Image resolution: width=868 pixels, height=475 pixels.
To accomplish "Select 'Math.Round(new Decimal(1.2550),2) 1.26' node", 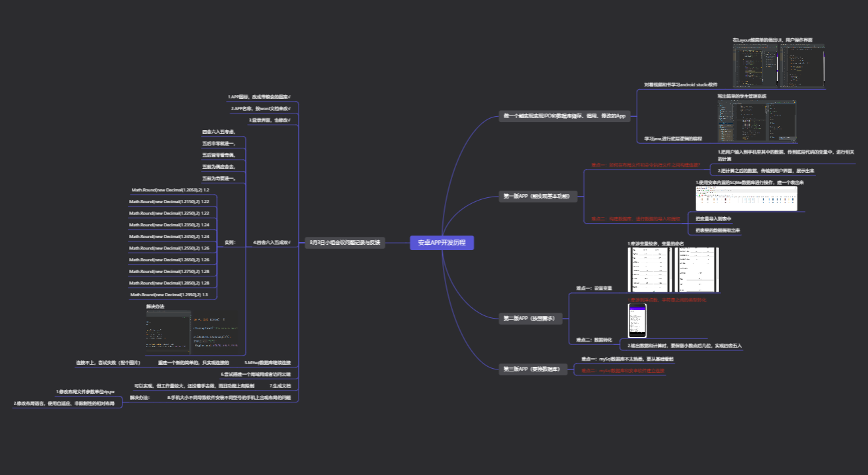I will click(169, 248).
